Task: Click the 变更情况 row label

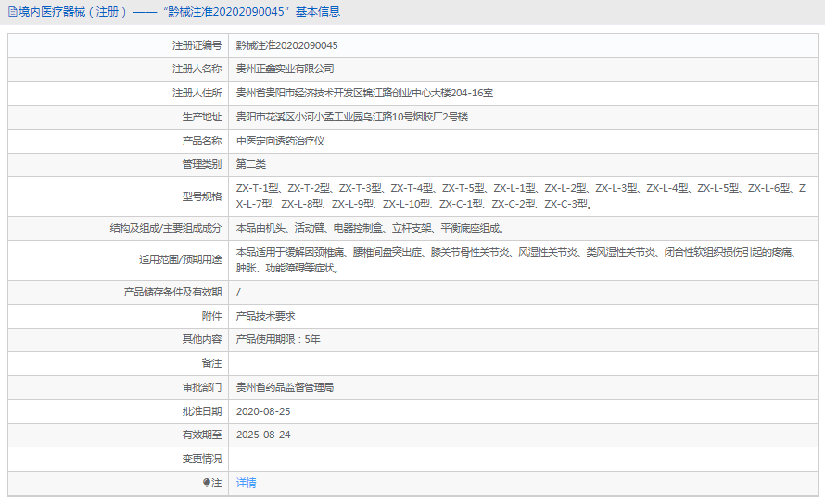Action: coord(202,459)
